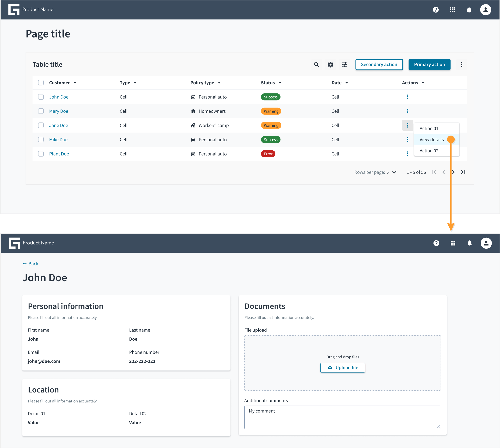The image size is (500, 448).
Task: Open the apps grid icon in top header
Action: tap(452, 10)
